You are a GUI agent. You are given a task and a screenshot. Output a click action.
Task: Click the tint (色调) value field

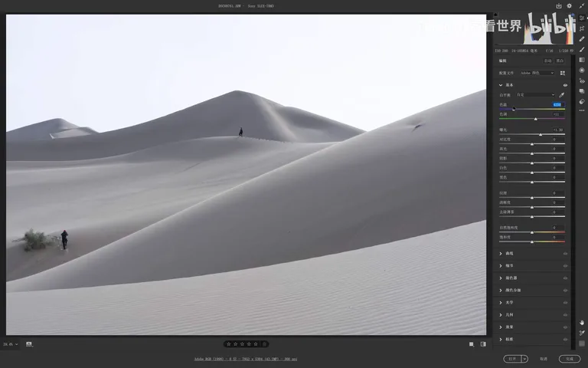click(x=557, y=114)
